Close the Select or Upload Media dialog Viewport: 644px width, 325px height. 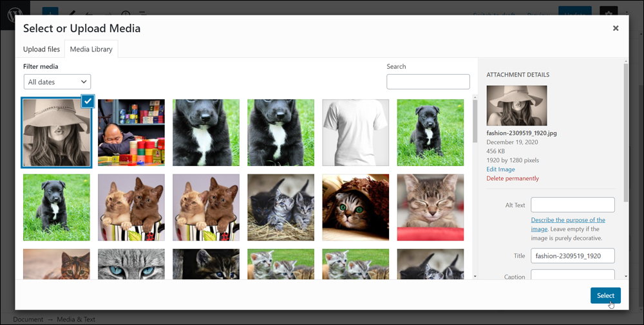point(615,28)
